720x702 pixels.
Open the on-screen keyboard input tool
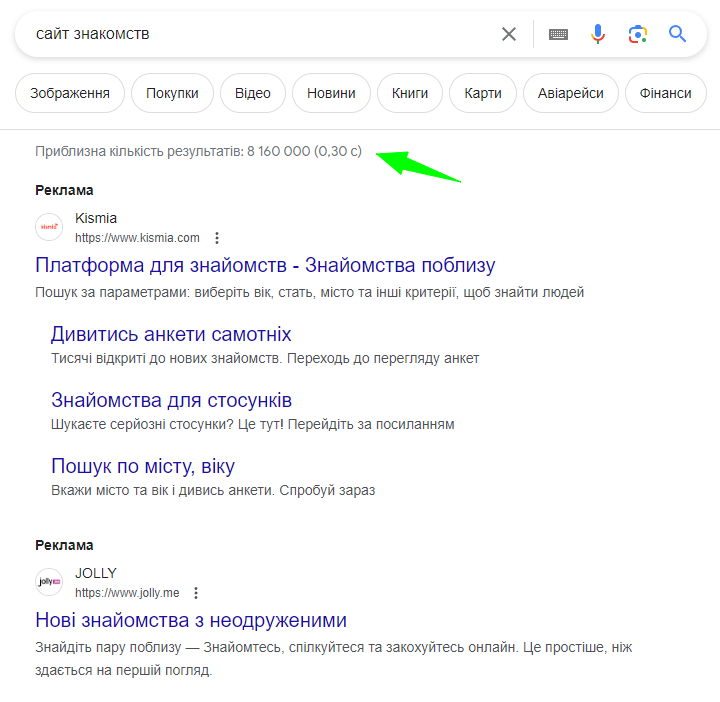tap(559, 34)
